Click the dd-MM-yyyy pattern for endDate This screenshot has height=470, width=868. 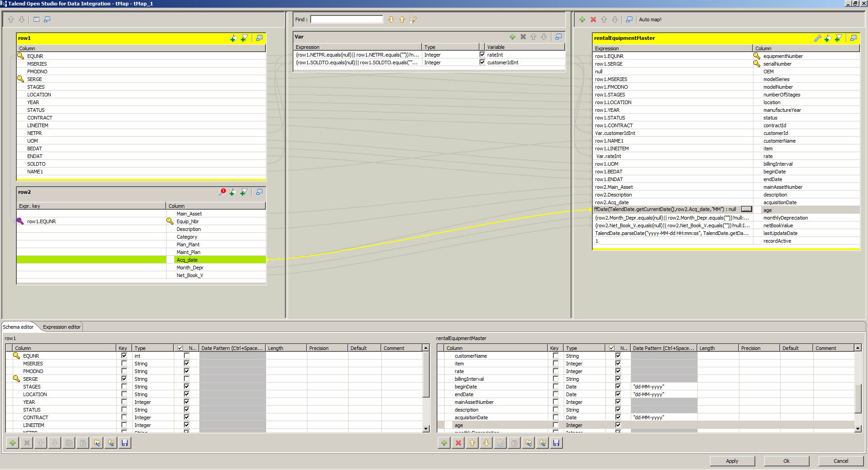tap(649, 394)
